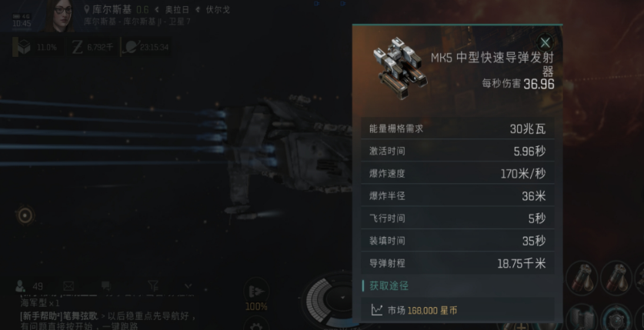Open the planet timer icon
This screenshot has width=644, height=330.
130,47
